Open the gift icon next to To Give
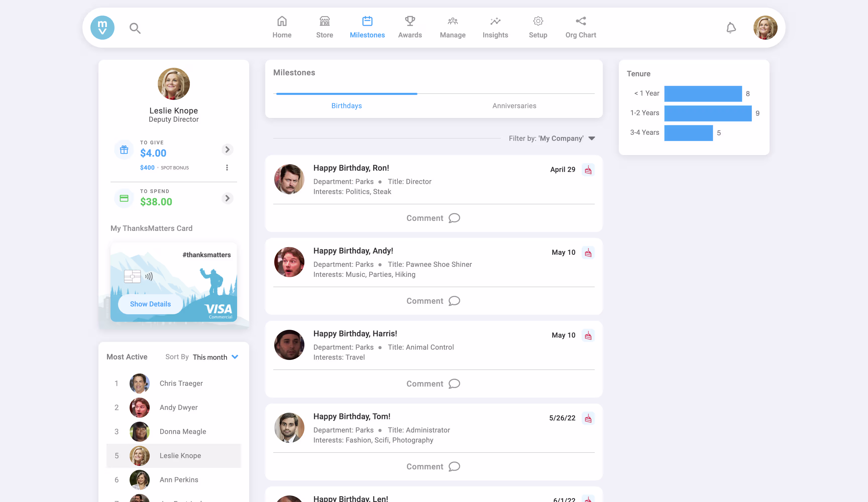The image size is (868, 502). click(x=124, y=149)
